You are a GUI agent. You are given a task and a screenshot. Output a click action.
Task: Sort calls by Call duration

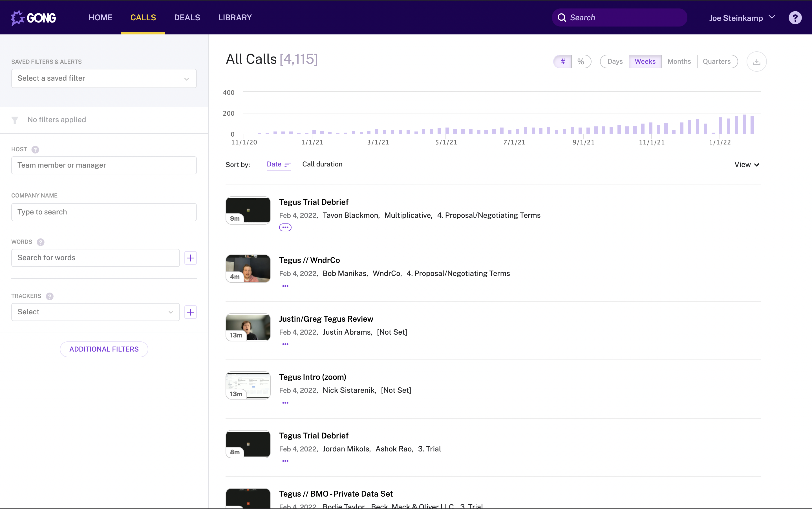click(x=322, y=164)
